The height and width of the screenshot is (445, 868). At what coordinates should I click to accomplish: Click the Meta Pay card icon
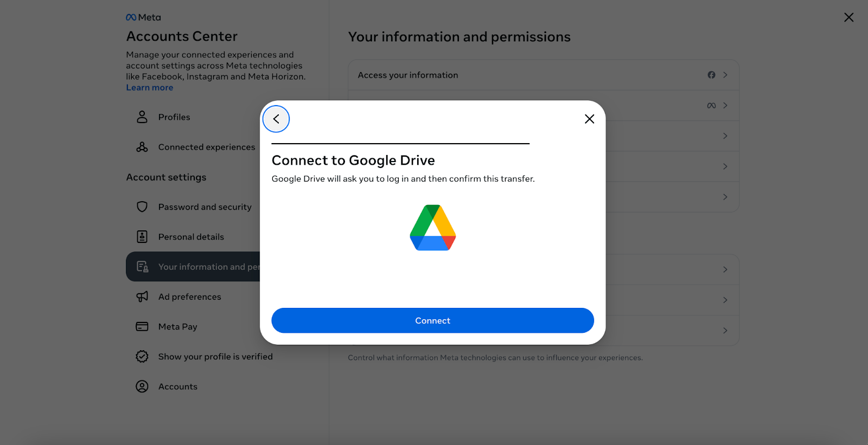pos(142,327)
